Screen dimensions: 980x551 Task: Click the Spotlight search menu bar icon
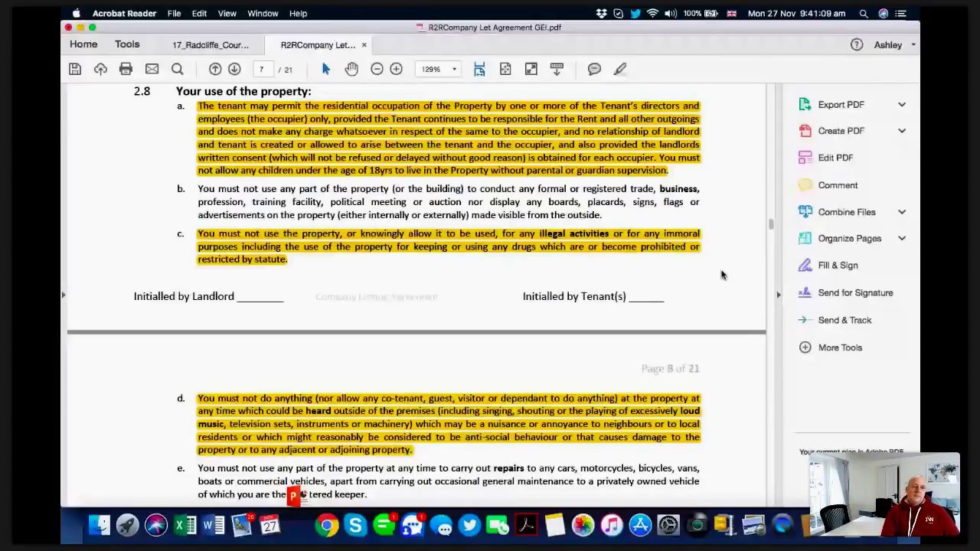(864, 13)
